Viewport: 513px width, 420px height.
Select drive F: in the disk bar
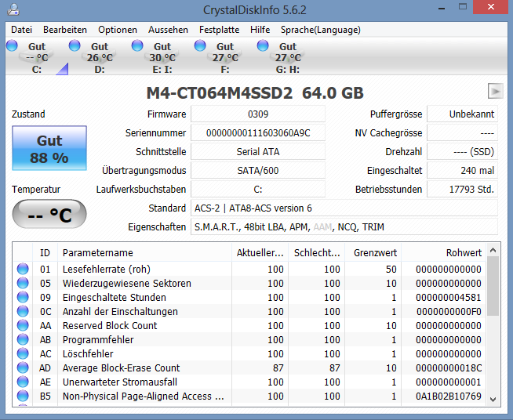click(225, 57)
